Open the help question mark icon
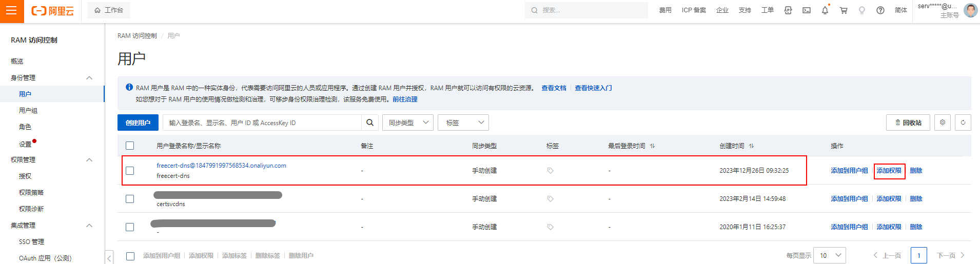The image size is (980, 264). point(880,10)
